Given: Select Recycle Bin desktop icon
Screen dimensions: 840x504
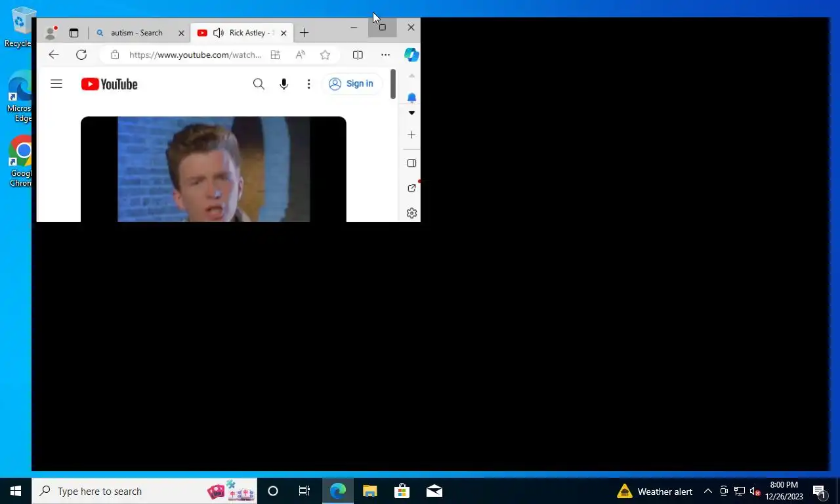Looking at the screenshot, I should (18, 28).
